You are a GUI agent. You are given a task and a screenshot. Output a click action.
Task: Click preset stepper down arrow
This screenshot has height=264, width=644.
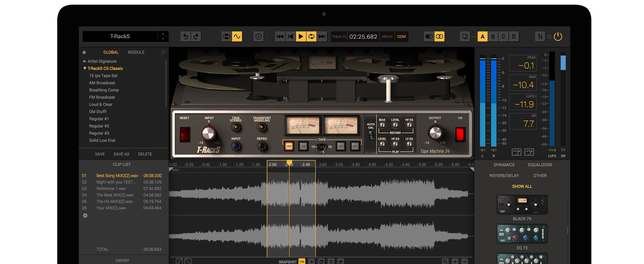[x=163, y=39]
